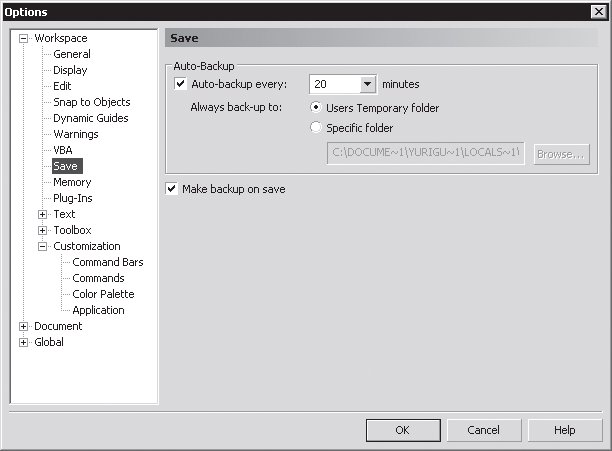
Task: Collapse the Workspace tree node
Action: [23, 38]
